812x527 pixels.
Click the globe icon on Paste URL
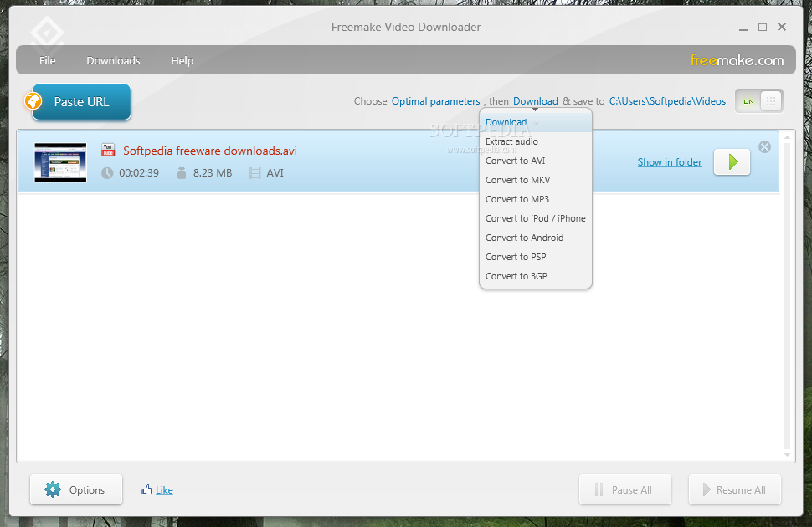[33, 100]
